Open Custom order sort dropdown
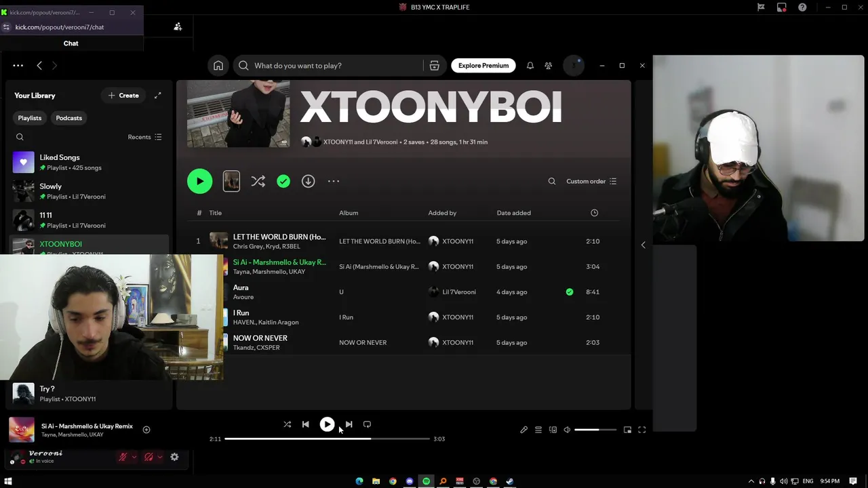The height and width of the screenshot is (488, 868). pyautogui.click(x=591, y=181)
